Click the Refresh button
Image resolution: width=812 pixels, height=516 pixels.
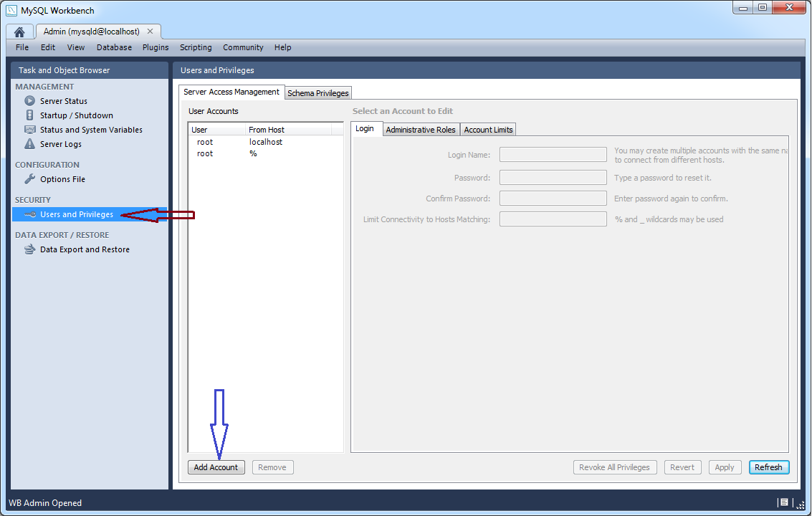coord(769,467)
